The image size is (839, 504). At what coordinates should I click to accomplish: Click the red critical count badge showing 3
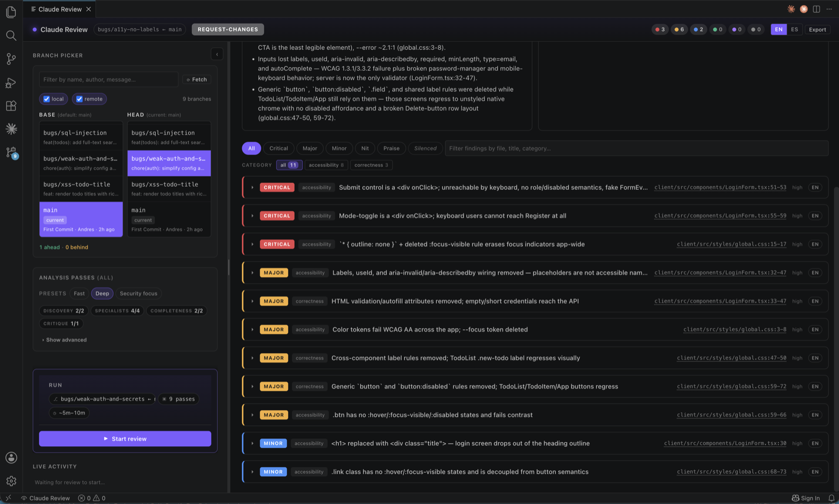point(660,29)
